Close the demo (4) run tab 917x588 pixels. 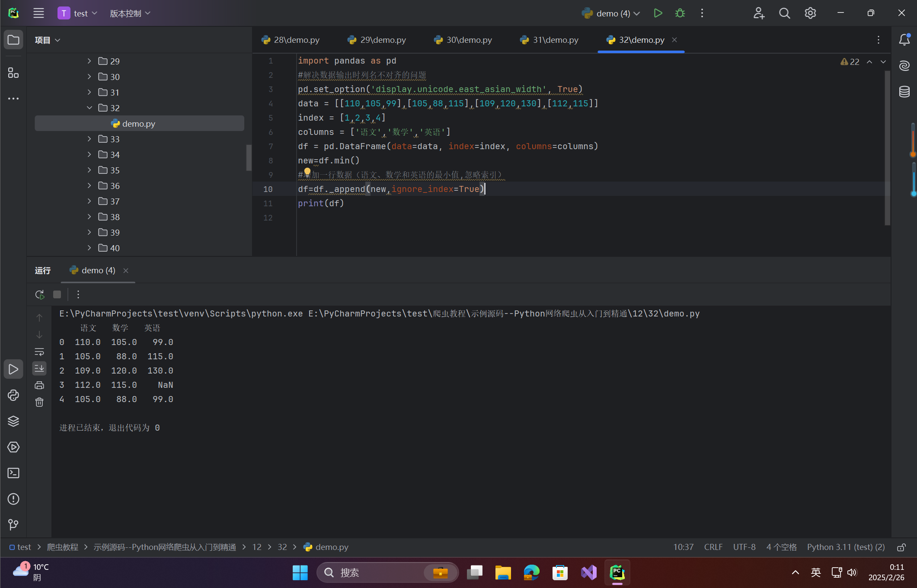pos(126,271)
